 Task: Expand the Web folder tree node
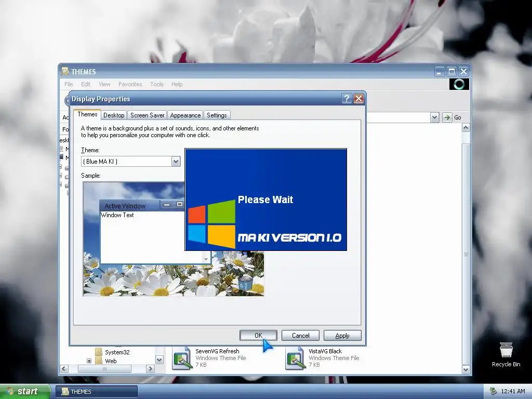[89, 361]
